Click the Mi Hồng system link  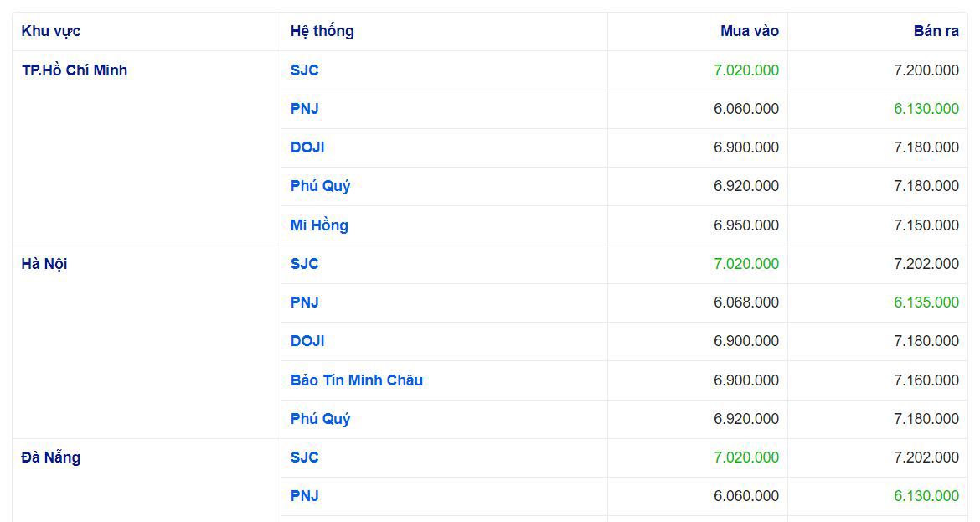pos(319,225)
